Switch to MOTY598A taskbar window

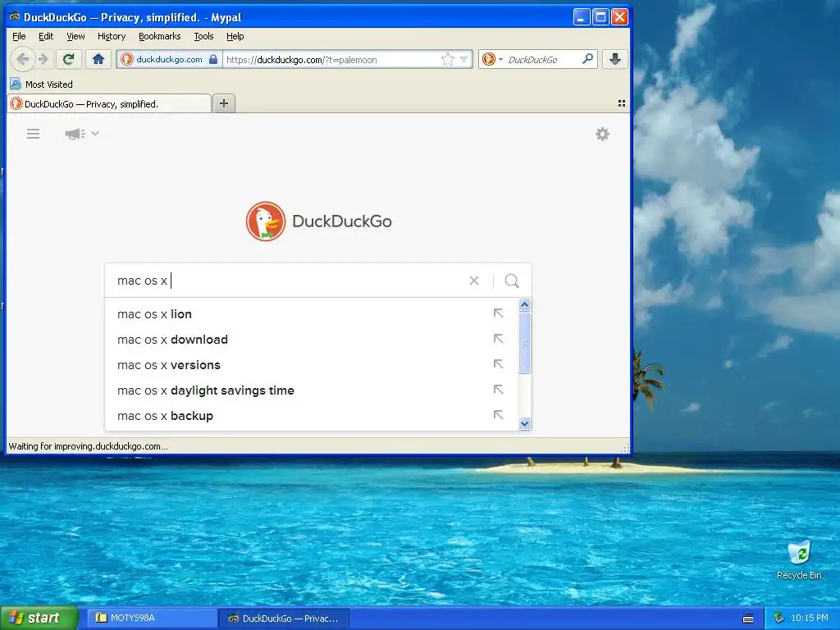click(x=151, y=618)
